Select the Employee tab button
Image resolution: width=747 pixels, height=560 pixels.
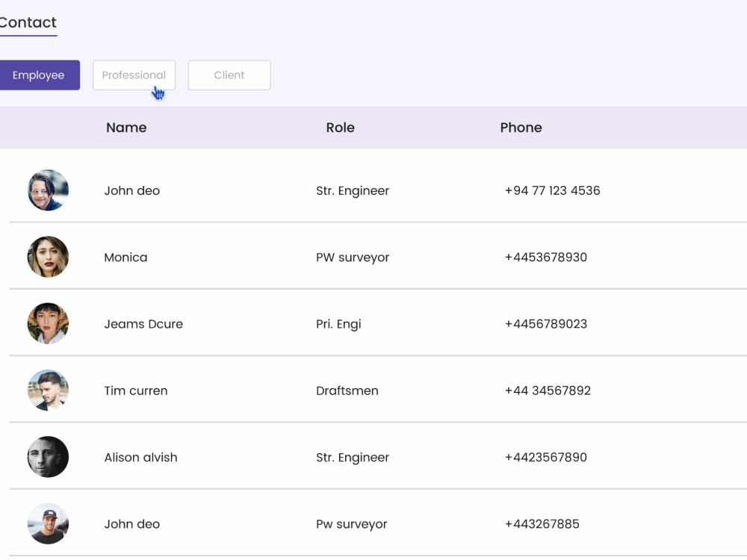coord(40,75)
